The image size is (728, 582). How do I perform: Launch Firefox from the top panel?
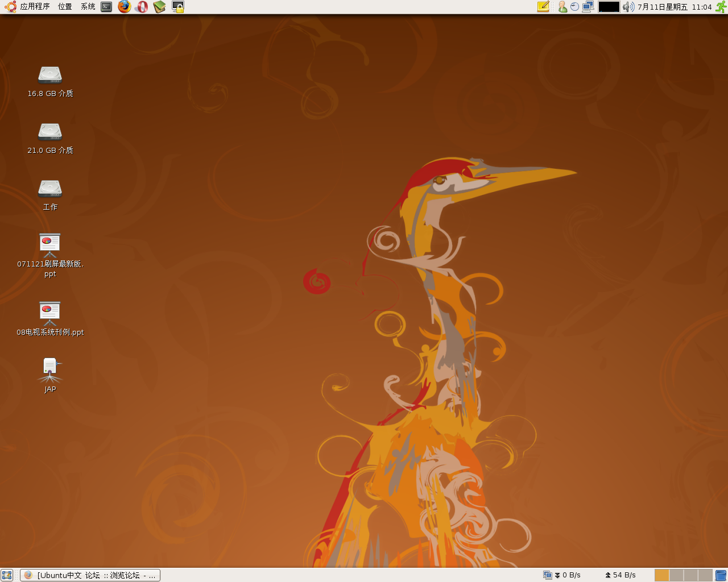(125, 7)
